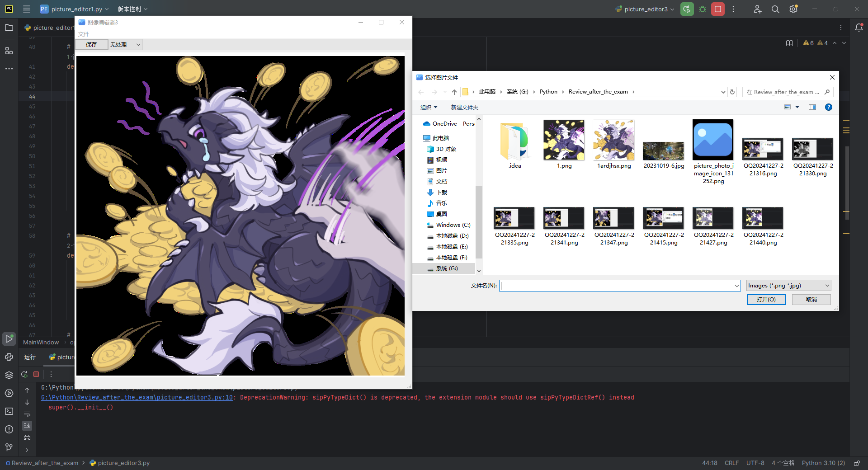Expand the address bar path history dropdown
868x470 pixels.
(x=723, y=92)
